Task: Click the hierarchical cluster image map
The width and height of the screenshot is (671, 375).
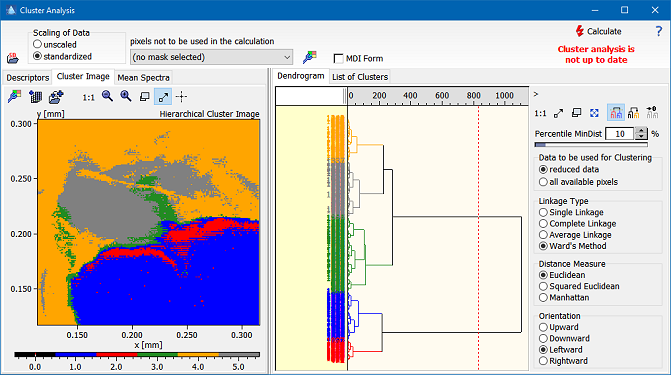Action: pyautogui.click(x=148, y=223)
